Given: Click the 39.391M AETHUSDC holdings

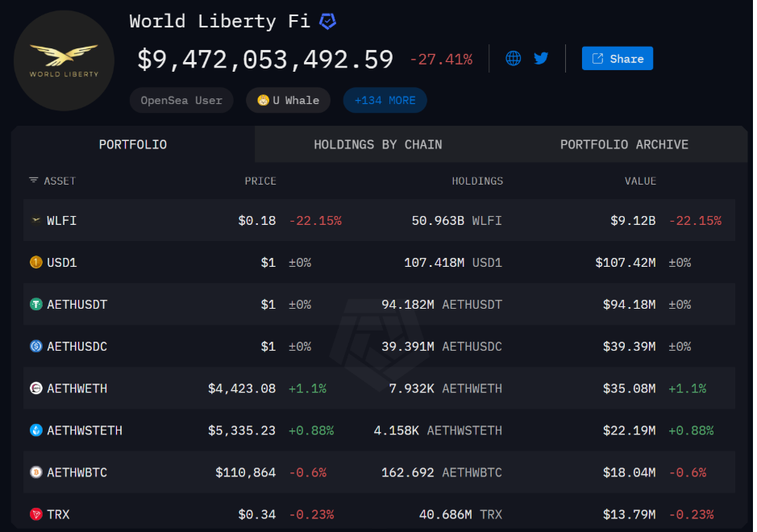Looking at the screenshot, I should (x=442, y=347).
